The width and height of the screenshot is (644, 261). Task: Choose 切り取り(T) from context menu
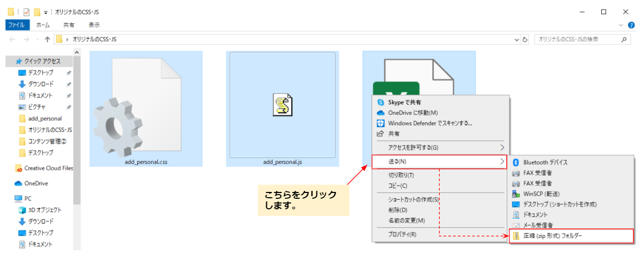439,175
